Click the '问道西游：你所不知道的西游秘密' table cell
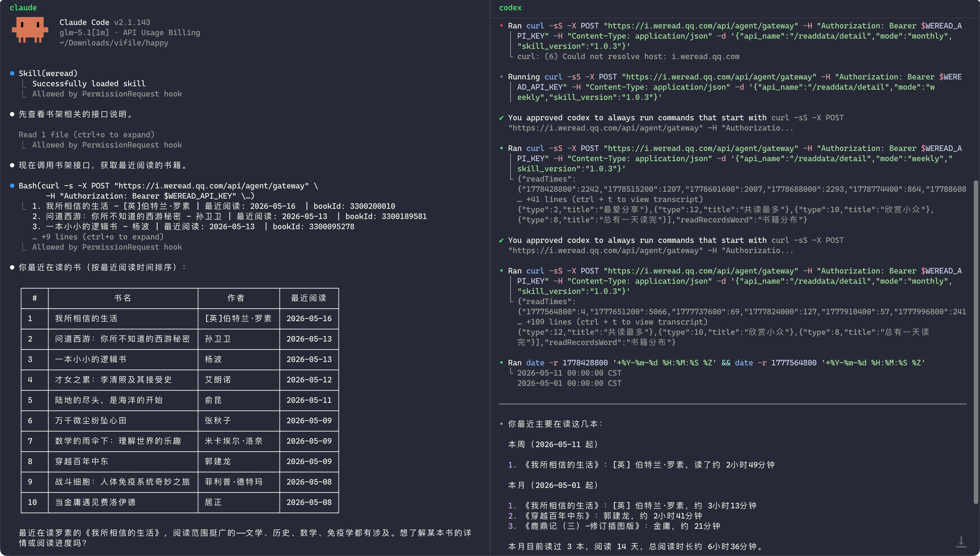Screen dimensions: 980x556 (x=122, y=339)
